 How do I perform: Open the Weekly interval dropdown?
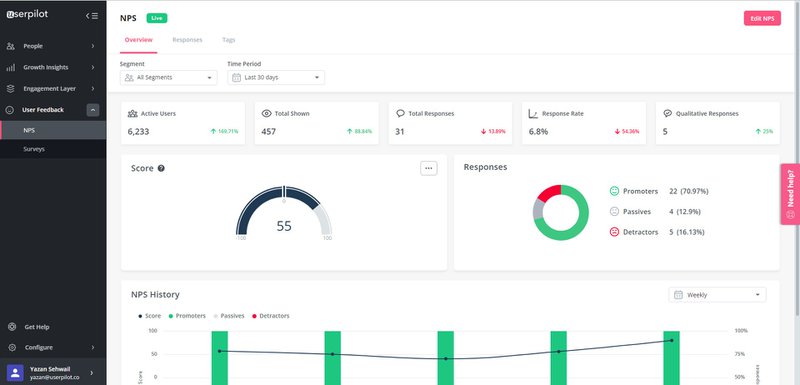(x=717, y=295)
